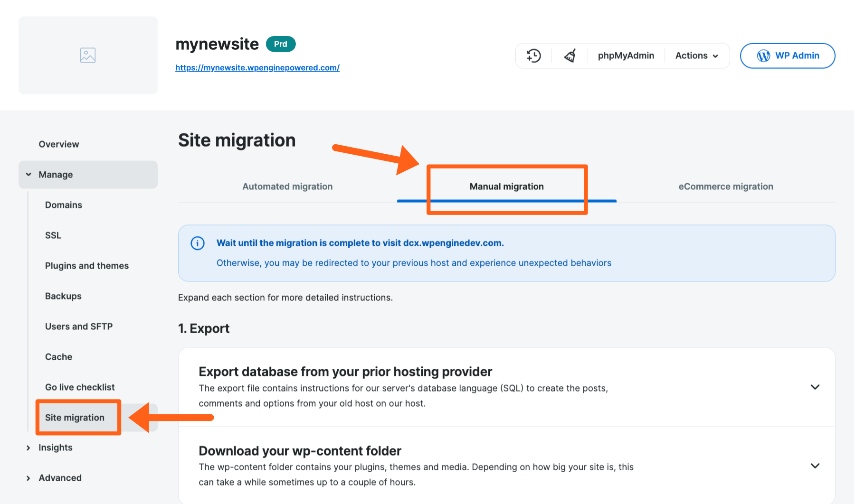Clear the site cache with the broom icon
The width and height of the screenshot is (855, 504).
tap(570, 56)
